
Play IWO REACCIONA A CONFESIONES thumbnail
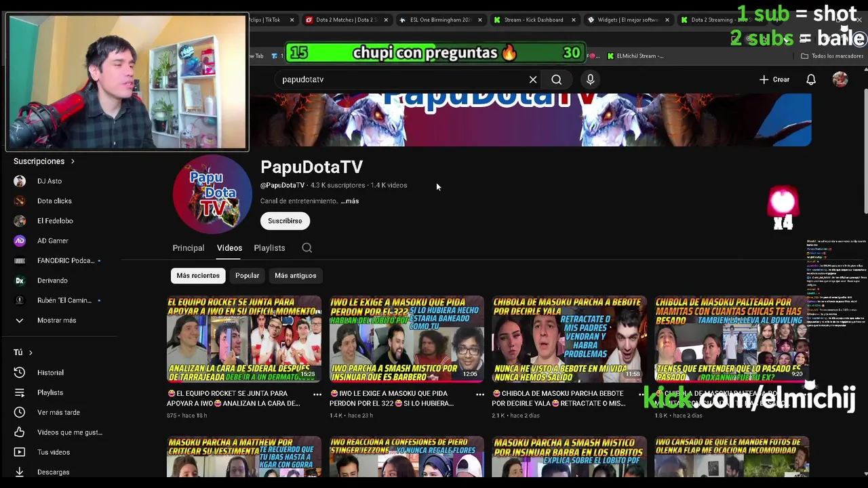tap(407, 456)
